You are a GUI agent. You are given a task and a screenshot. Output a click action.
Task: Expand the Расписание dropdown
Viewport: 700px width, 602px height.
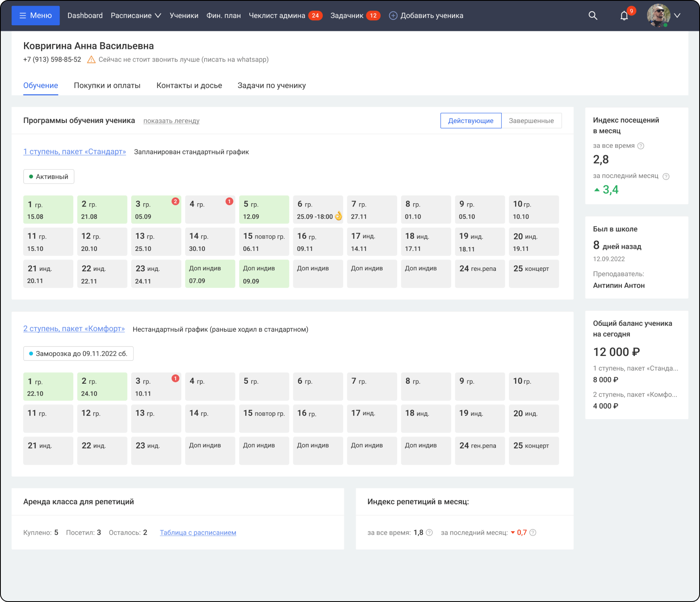[x=136, y=15]
